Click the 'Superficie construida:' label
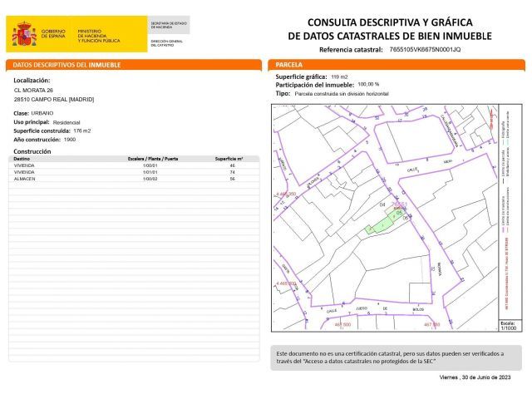Image resolution: width=532 pixels, height=399 pixels. coord(42,131)
